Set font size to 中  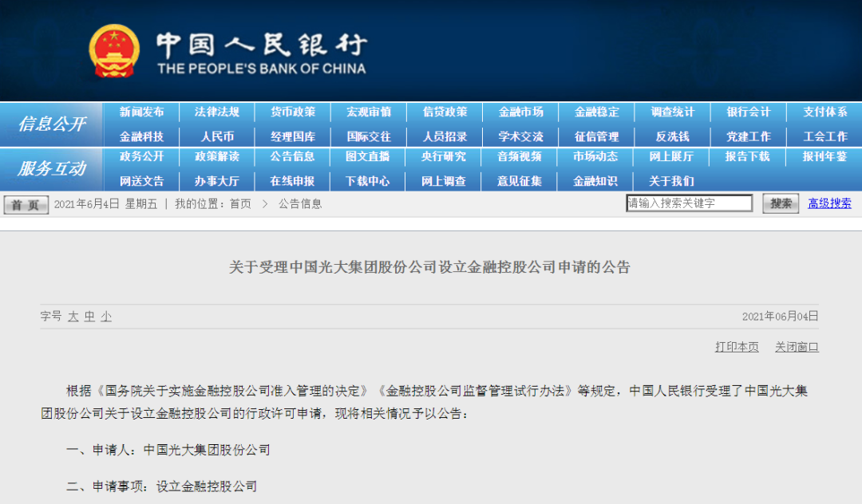[89, 317]
